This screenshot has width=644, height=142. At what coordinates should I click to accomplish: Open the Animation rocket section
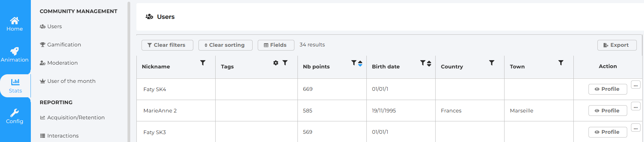coord(15,55)
